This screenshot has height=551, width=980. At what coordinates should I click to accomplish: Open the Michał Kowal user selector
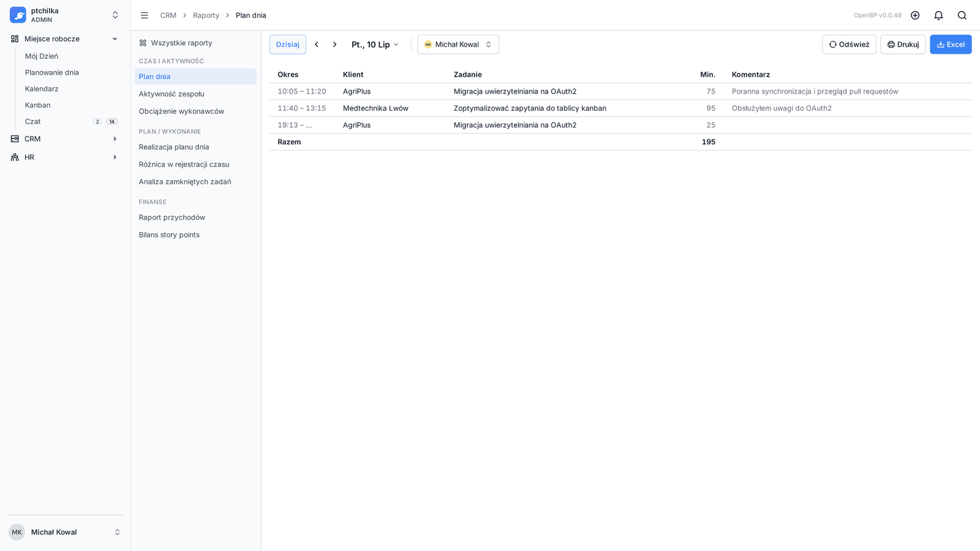(x=458, y=45)
